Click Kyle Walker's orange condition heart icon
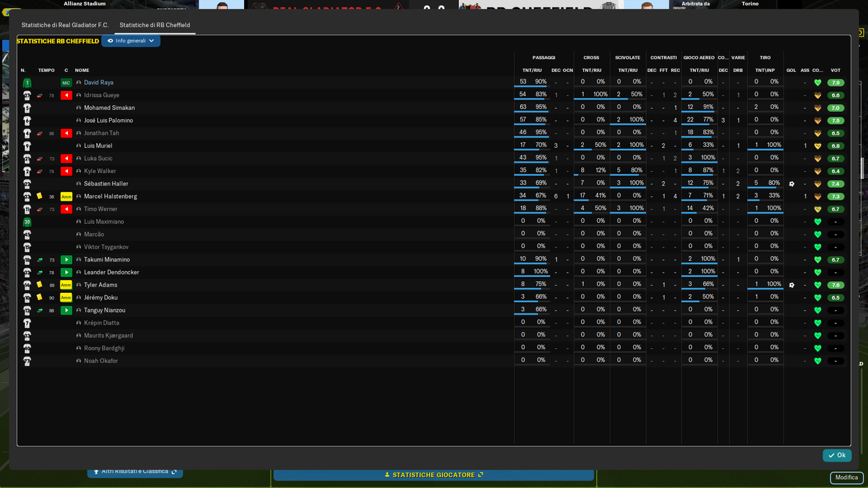The image size is (868, 488). (x=818, y=171)
